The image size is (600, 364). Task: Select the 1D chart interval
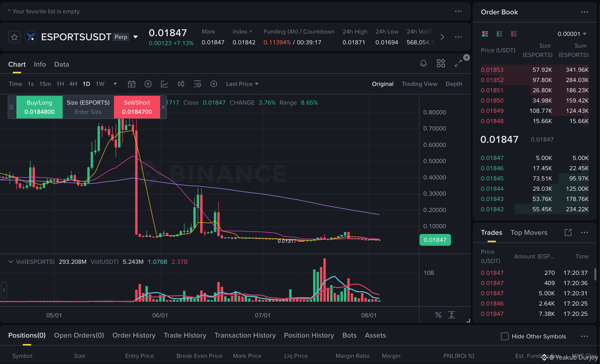click(86, 84)
